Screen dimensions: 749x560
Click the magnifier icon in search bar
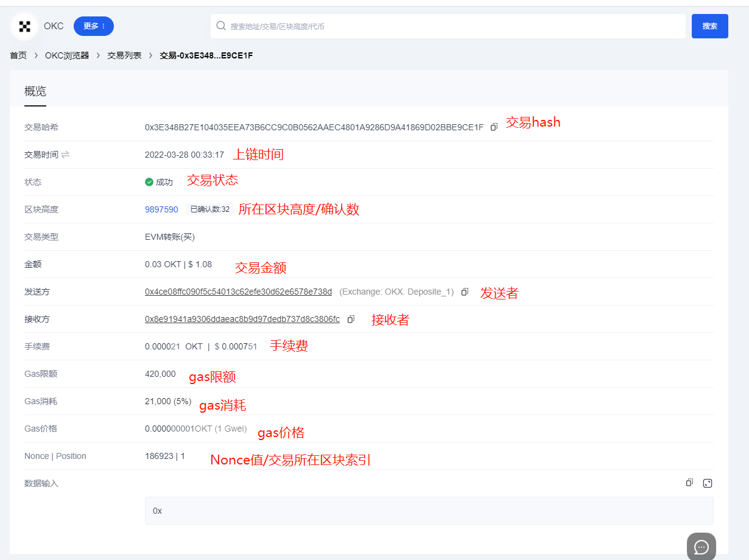click(220, 26)
